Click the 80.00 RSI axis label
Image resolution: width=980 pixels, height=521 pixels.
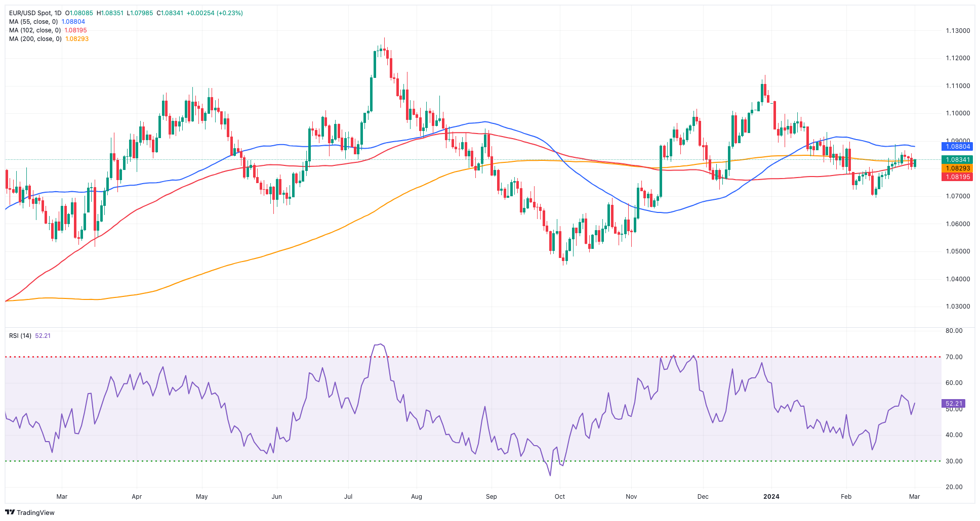click(x=954, y=331)
